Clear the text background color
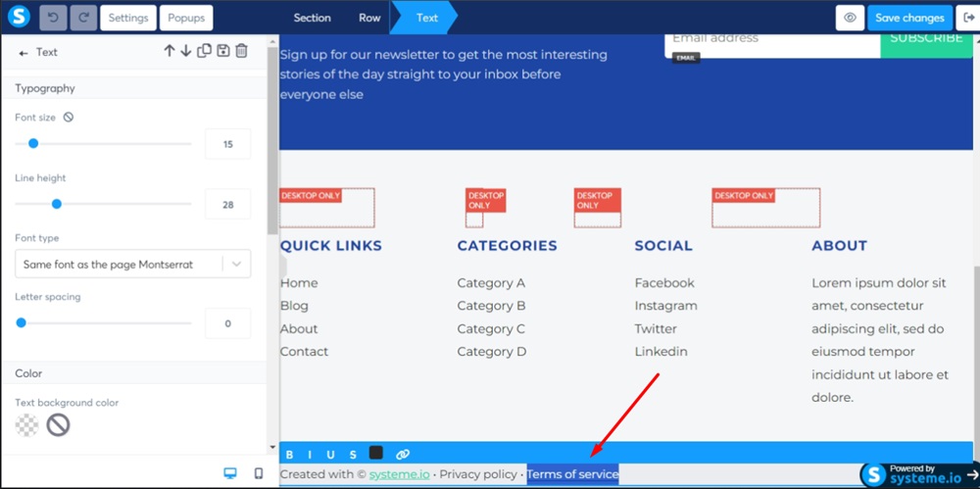Screen dimensions: 980x489 coord(58,425)
